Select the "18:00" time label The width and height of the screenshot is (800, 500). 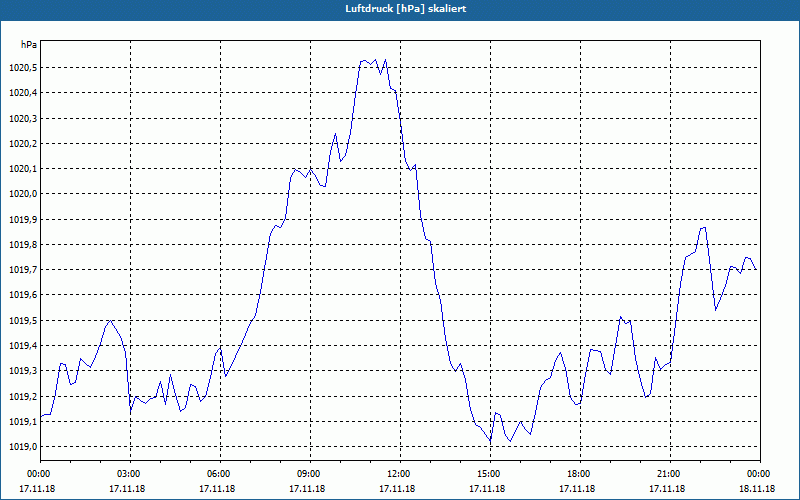[x=581, y=473]
